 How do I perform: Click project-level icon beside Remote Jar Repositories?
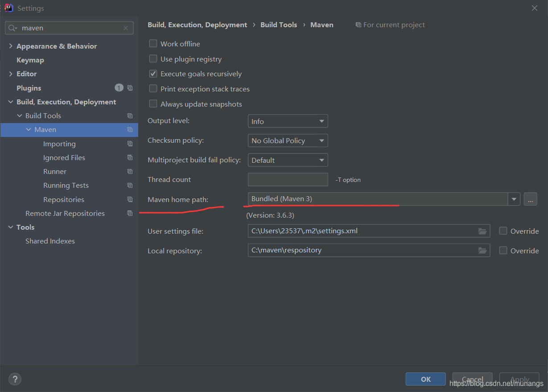(x=130, y=213)
